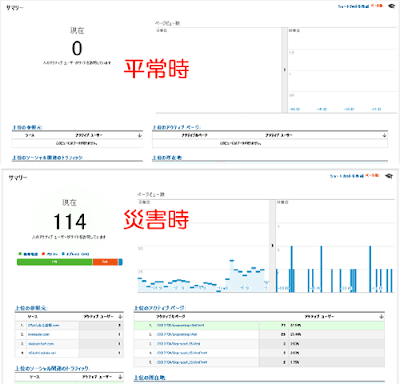Click ソース column header in 災害時 referrals table
Viewport: 400px width, 384px height.
point(33,316)
